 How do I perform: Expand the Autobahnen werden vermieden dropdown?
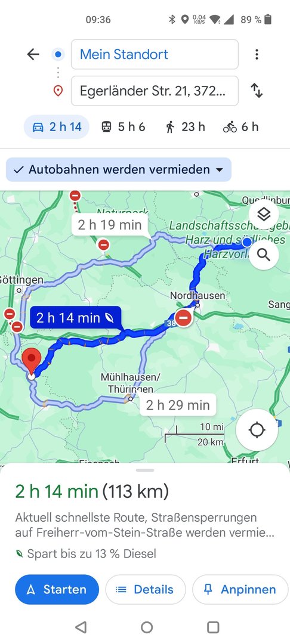(x=119, y=169)
